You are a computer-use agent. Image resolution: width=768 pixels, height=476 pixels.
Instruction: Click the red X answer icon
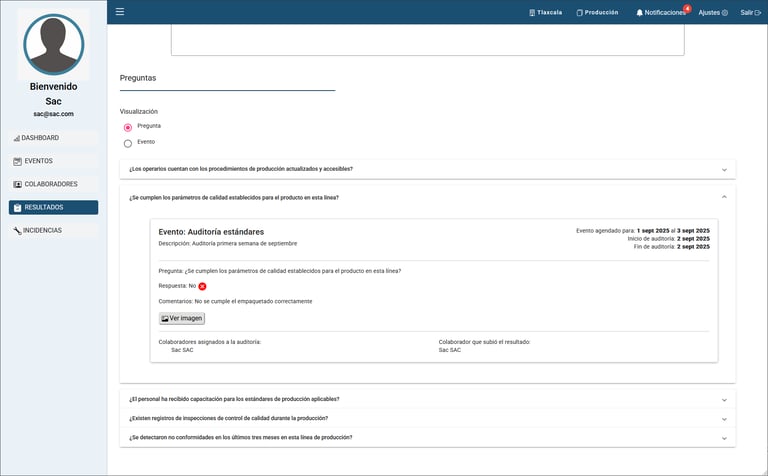[x=202, y=286]
